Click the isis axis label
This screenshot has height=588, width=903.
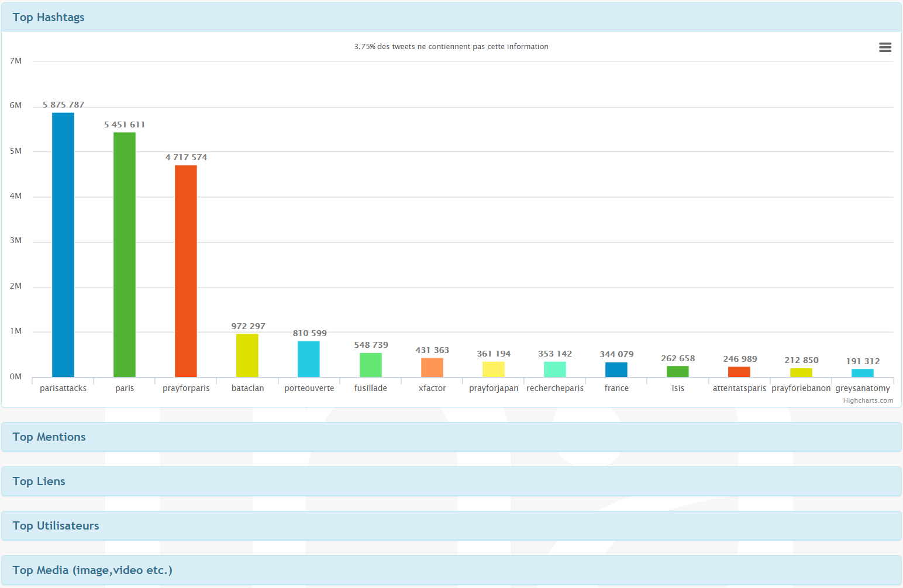(x=678, y=388)
